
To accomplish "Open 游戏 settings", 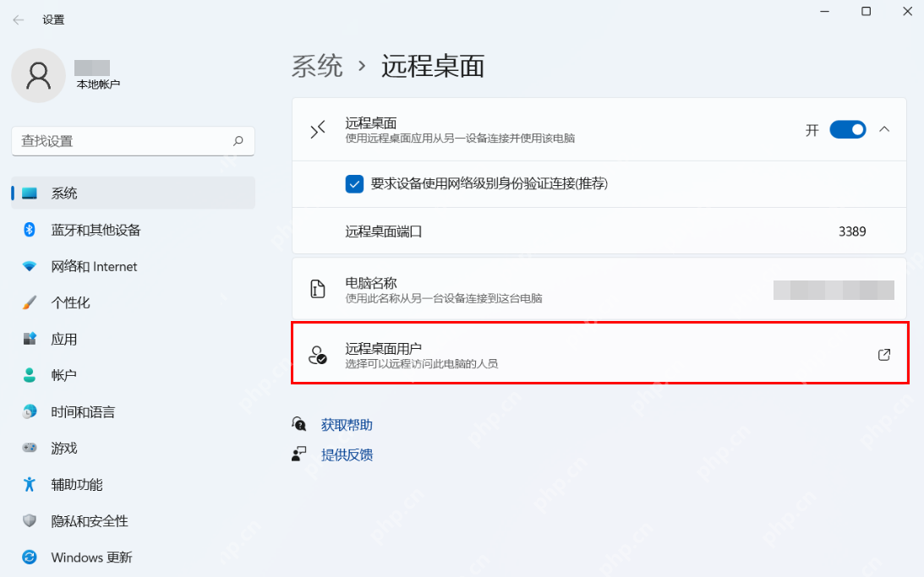I will coord(134,448).
